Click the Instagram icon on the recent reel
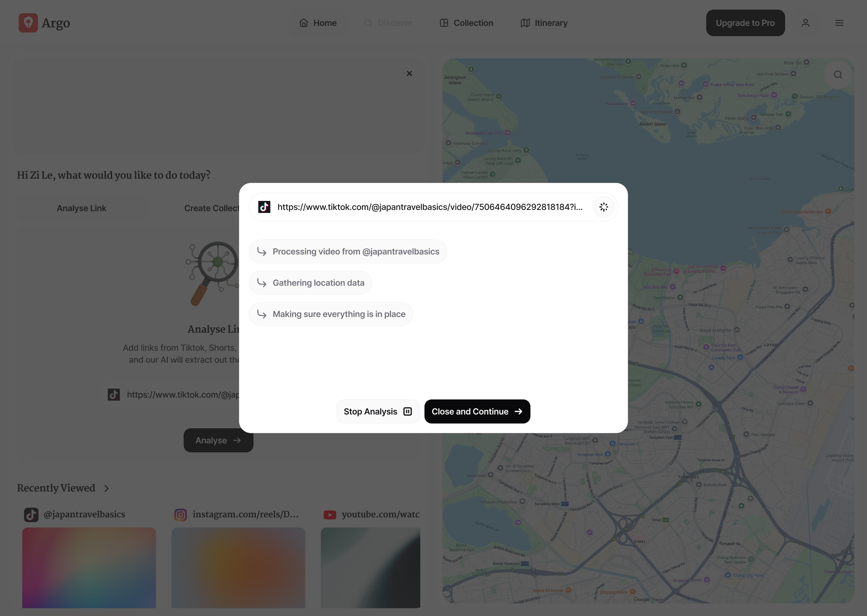Viewport: 867px width, 616px height. (180, 514)
